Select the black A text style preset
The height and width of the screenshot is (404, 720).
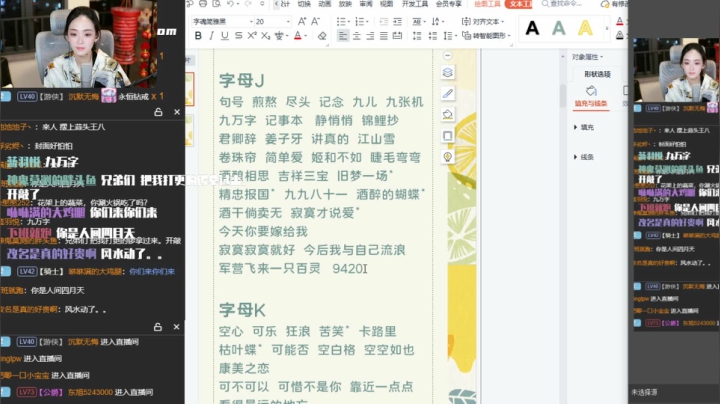click(532, 28)
